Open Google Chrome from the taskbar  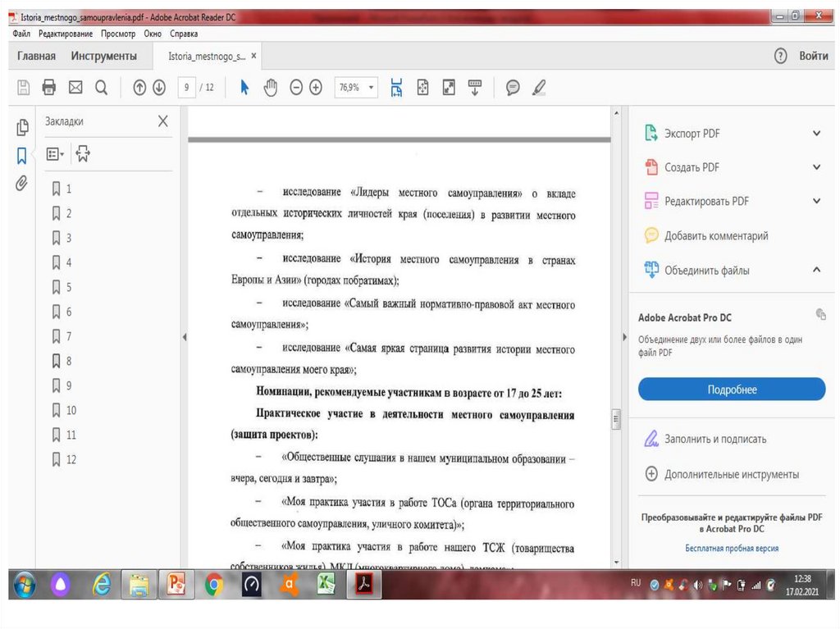[214, 584]
